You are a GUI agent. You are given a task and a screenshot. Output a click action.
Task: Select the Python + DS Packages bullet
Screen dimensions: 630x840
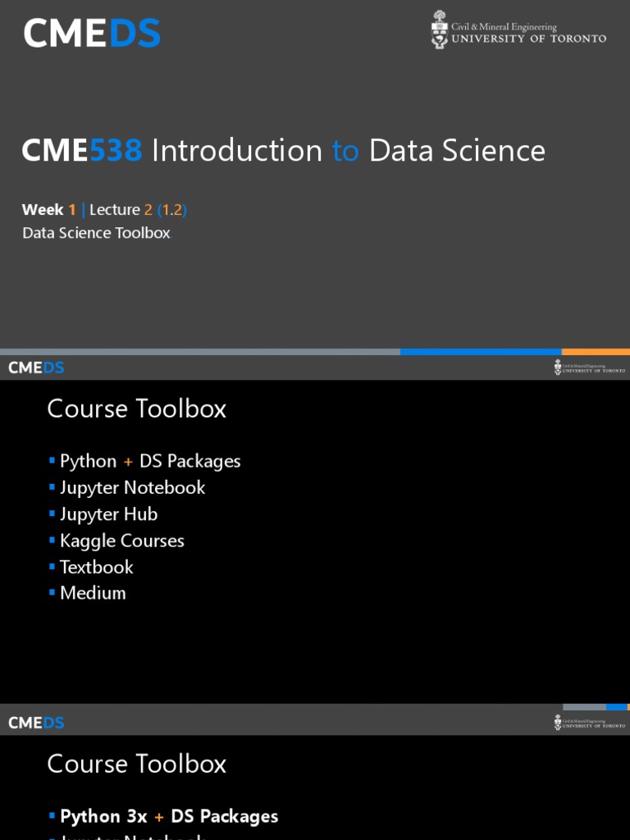tap(150, 461)
